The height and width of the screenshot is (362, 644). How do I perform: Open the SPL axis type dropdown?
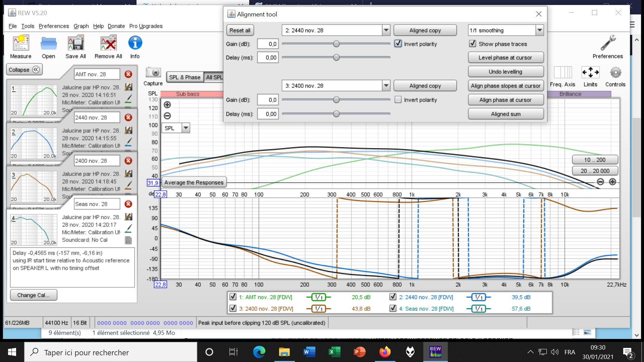[x=186, y=128]
